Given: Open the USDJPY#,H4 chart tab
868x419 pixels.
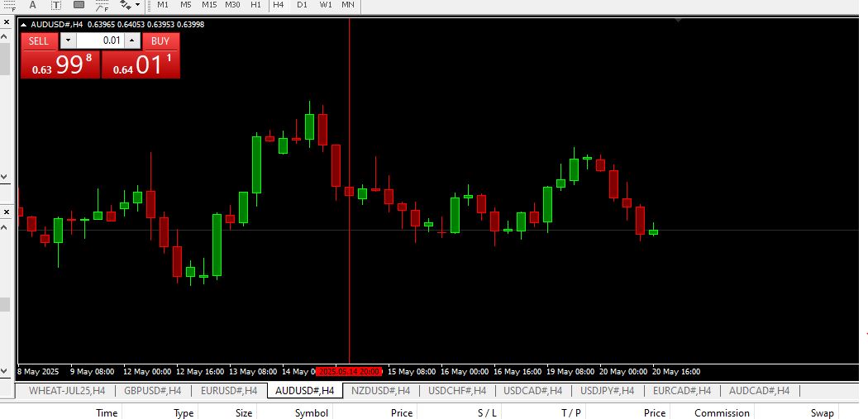Looking at the screenshot, I should click(608, 391).
